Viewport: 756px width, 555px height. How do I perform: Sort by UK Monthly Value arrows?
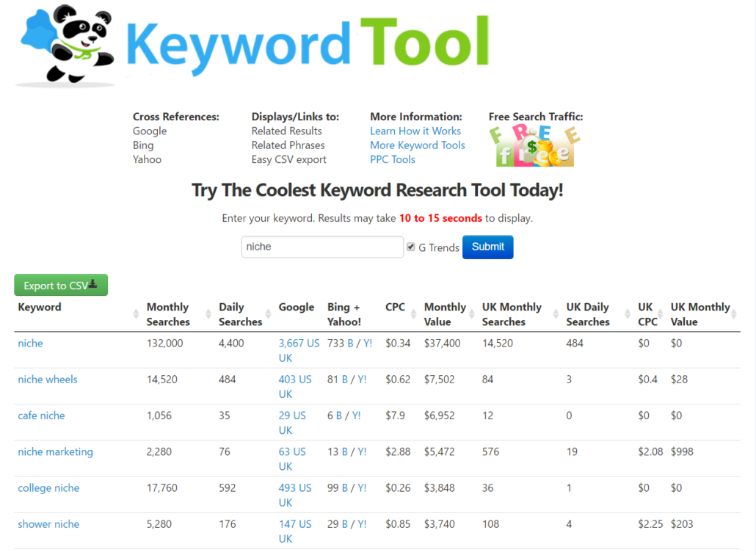click(734, 314)
